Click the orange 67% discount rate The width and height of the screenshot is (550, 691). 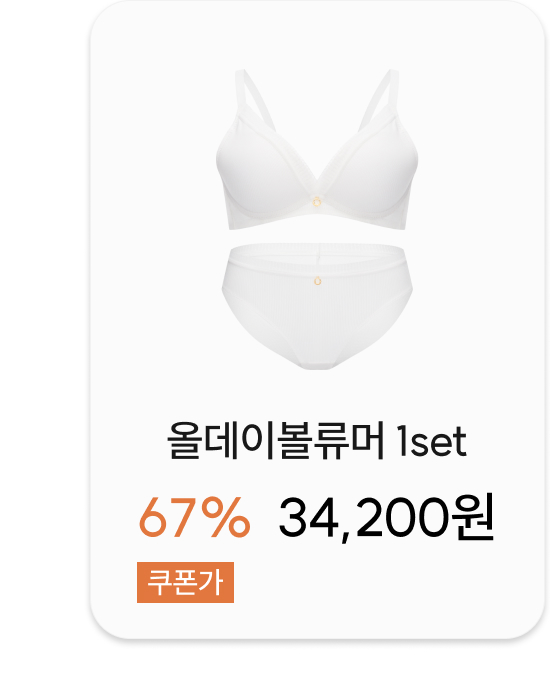pos(194,517)
